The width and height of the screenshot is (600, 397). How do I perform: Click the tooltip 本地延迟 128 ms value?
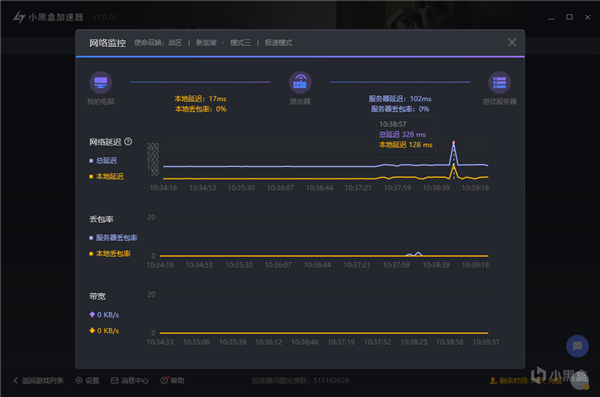point(406,145)
